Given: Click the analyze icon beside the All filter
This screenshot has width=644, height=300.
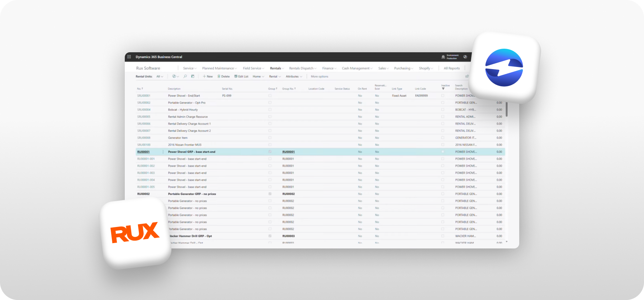Looking at the screenshot, I should pos(174,76).
